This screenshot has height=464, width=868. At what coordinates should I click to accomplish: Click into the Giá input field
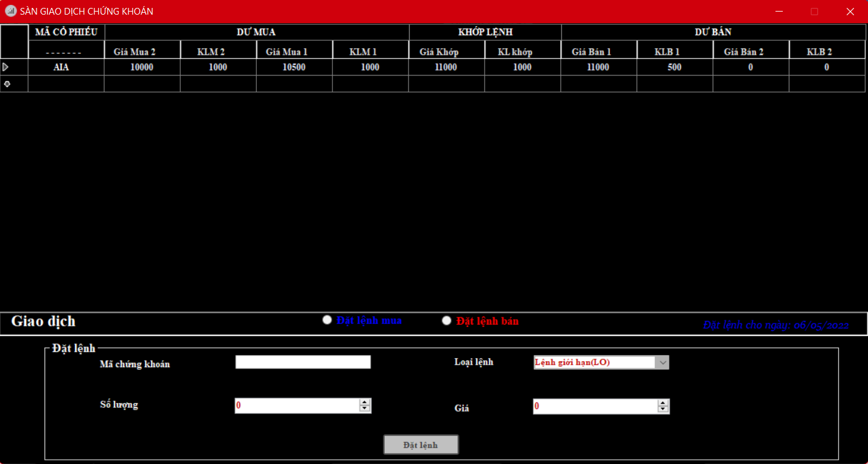pos(595,406)
